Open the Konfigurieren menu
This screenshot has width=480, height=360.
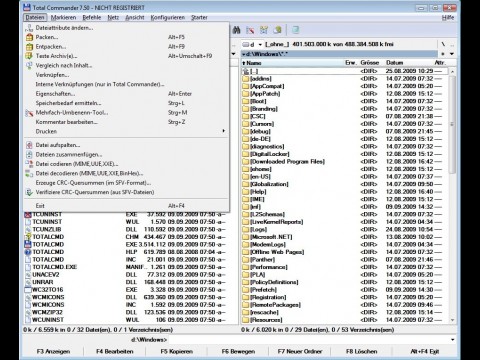[167, 17]
